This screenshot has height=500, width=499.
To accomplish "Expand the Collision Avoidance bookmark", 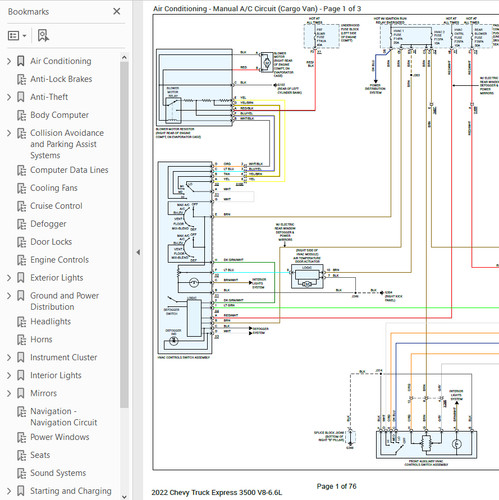I will pyautogui.click(x=9, y=133).
